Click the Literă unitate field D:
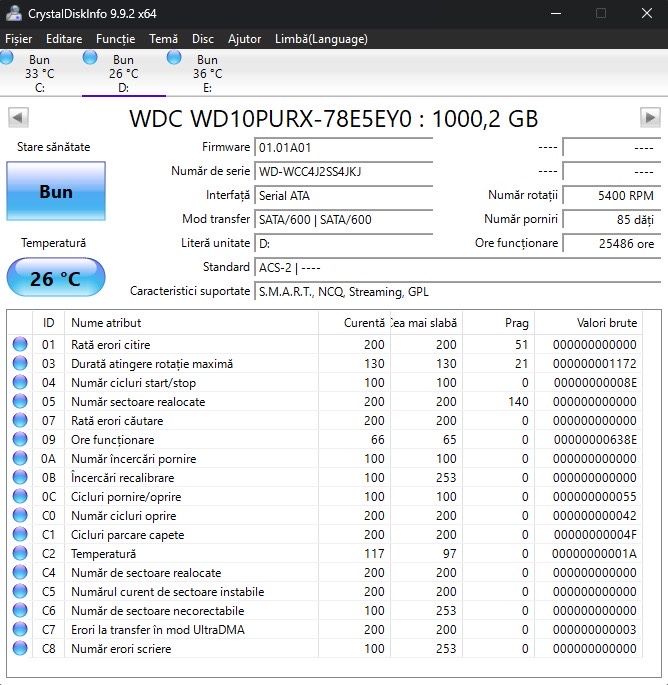 pyautogui.click(x=344, y=244)
